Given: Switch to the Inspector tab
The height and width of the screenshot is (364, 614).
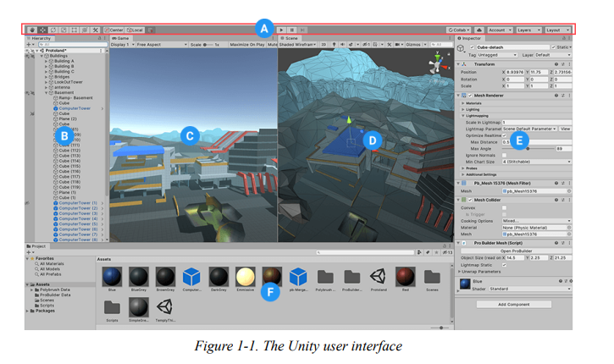Looking at the screenshot, I should point(469,38).
